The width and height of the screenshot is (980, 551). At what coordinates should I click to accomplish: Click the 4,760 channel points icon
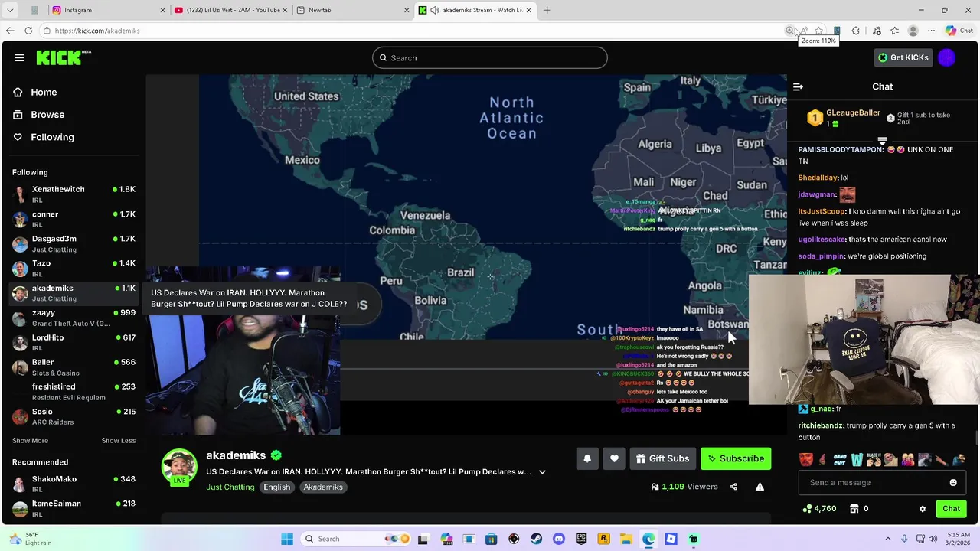pos(819,509)
